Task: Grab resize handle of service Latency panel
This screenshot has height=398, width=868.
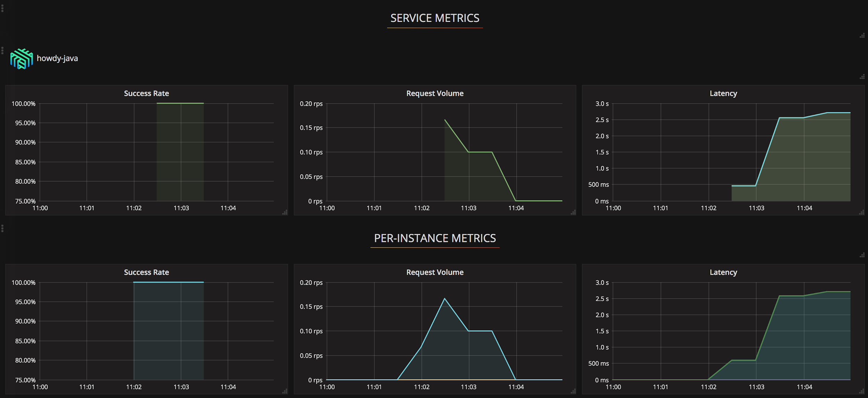Action: pos(861,212)
